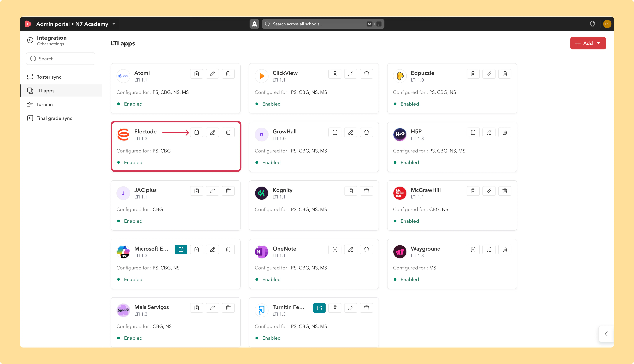Open Microsoft E... external link icon

coord(181,249)
